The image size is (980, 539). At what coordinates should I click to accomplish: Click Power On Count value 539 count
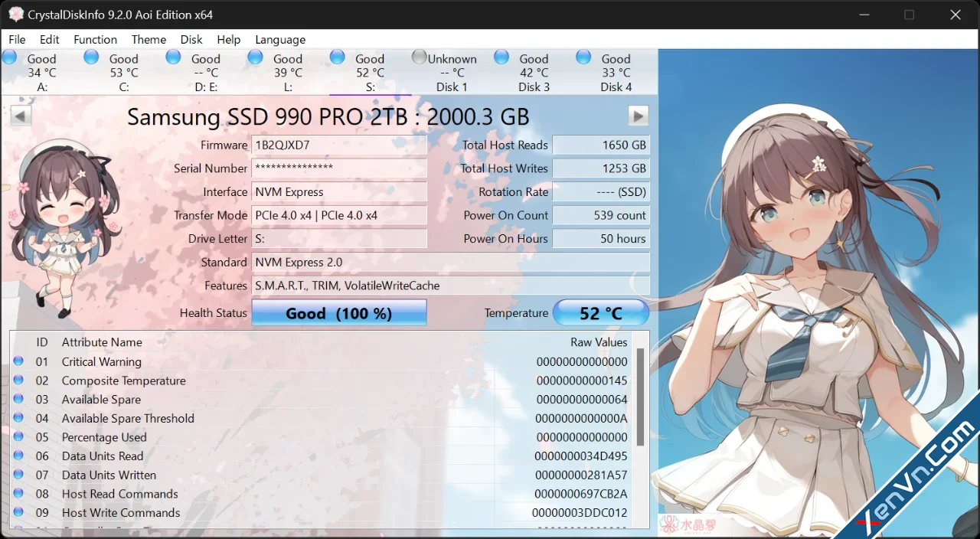click(x=601, y=215)
